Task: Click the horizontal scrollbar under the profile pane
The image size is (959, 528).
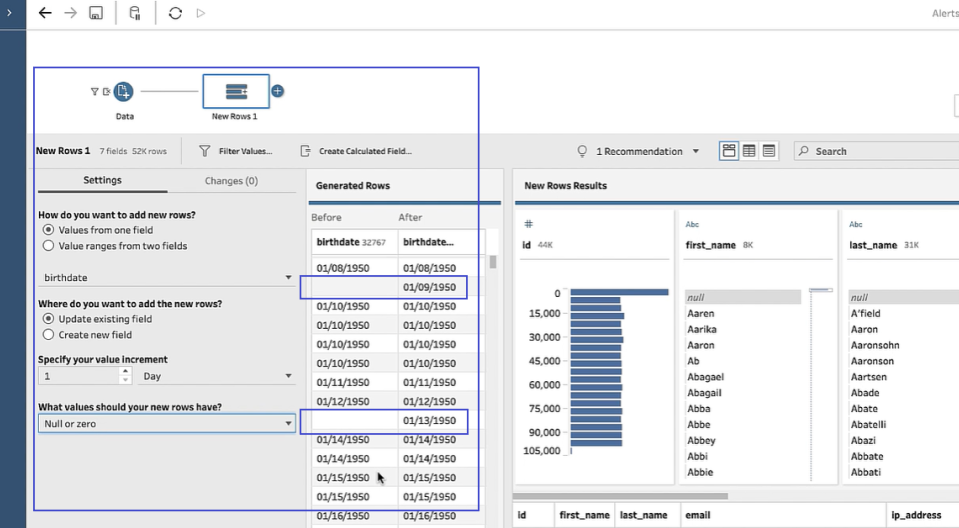Action: point(620,496)
